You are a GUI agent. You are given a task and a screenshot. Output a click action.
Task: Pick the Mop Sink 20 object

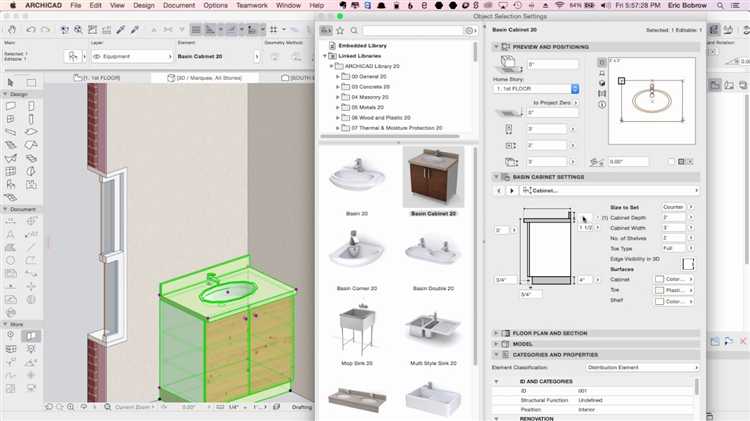[x=357, y=334]
